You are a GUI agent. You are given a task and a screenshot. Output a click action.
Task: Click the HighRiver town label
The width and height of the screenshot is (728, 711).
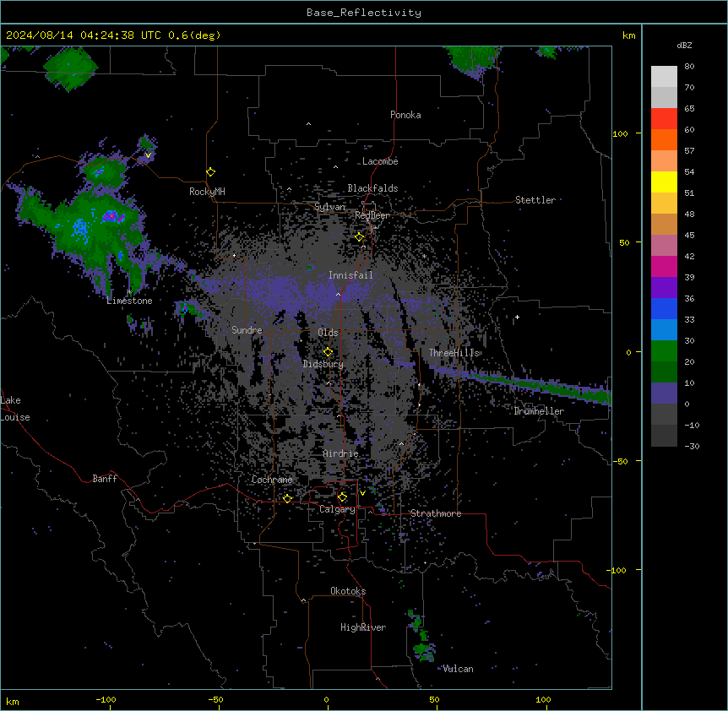[363, 627]
